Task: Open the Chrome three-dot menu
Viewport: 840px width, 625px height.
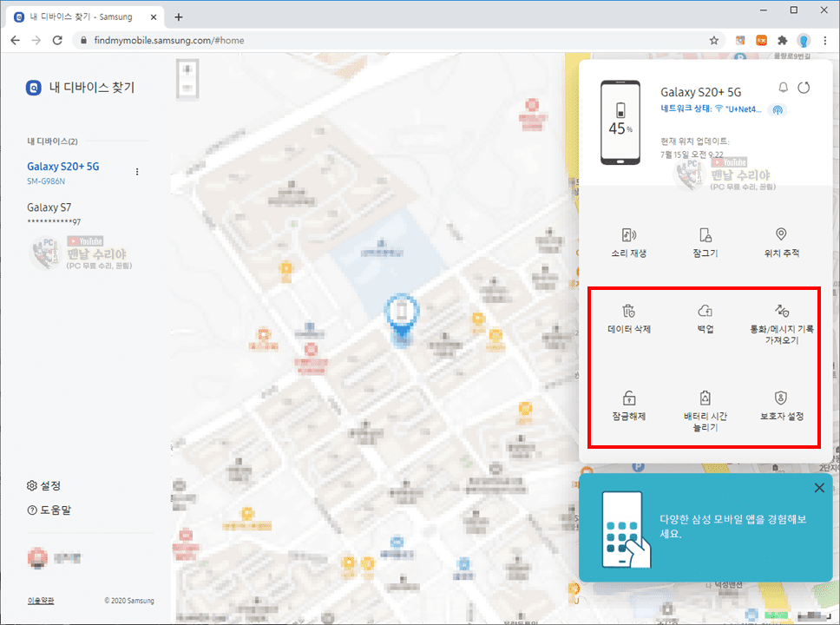Action: coord(825,40)
